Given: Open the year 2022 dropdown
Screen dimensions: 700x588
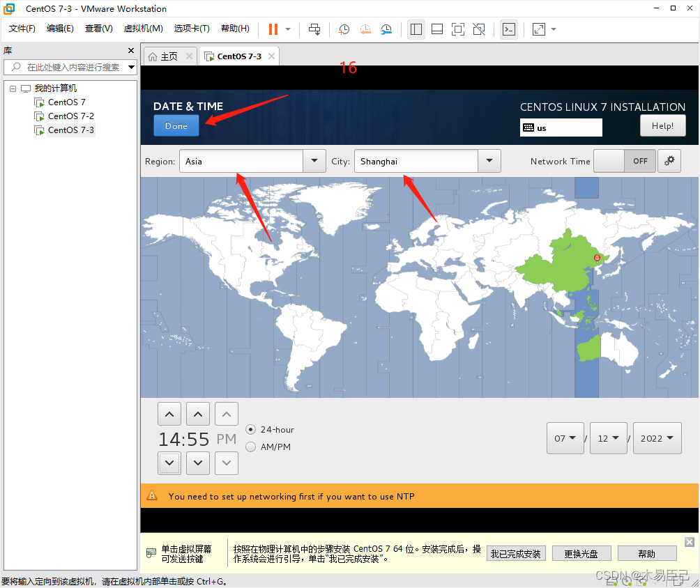Looking at the screenshot, I should coord(657,438).
